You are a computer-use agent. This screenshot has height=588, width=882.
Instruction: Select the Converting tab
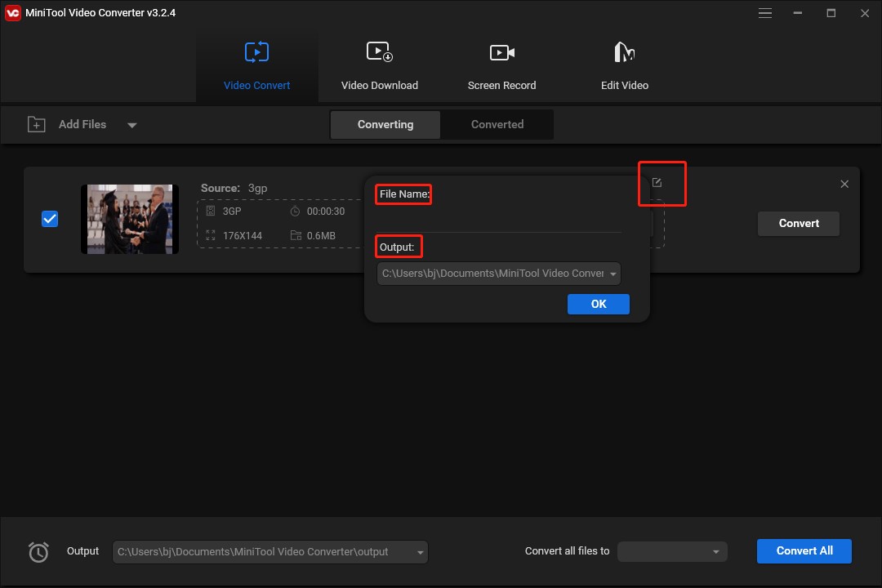click(x=385, y=124)
